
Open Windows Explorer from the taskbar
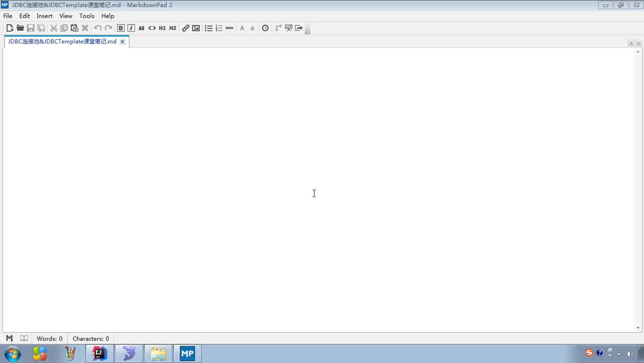[158, 353]
